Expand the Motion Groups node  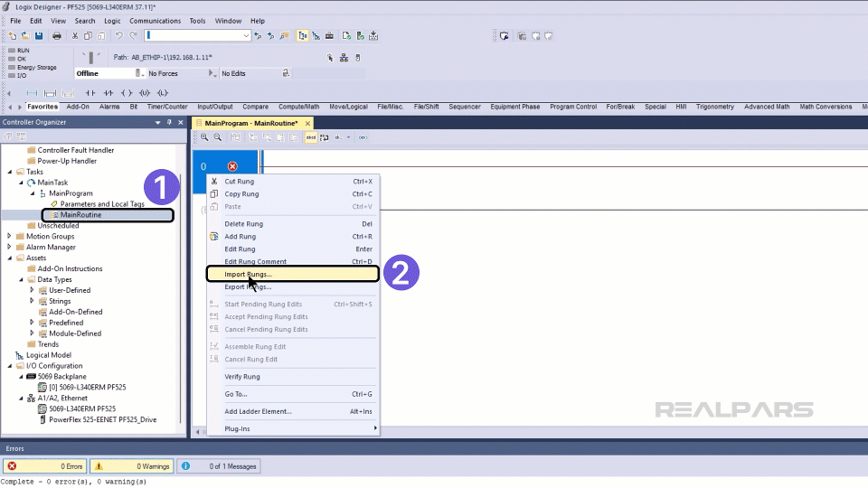[9, 236]
